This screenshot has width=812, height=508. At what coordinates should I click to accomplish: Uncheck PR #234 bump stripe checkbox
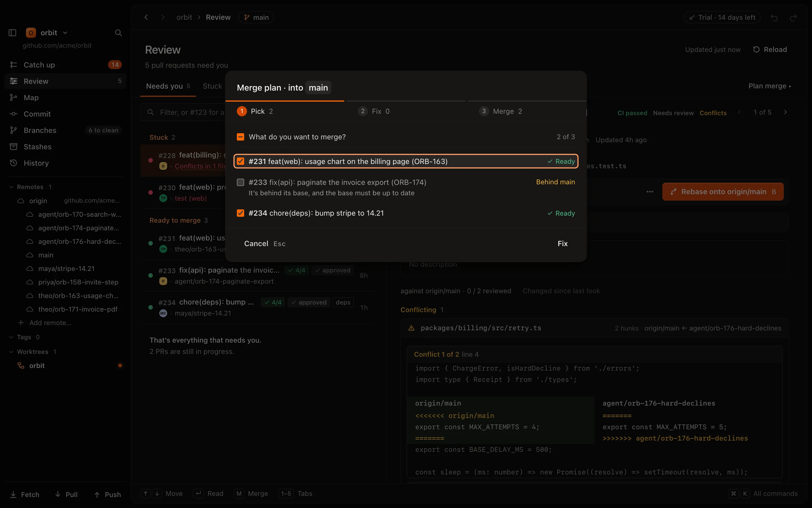click(x=240, y=213)
